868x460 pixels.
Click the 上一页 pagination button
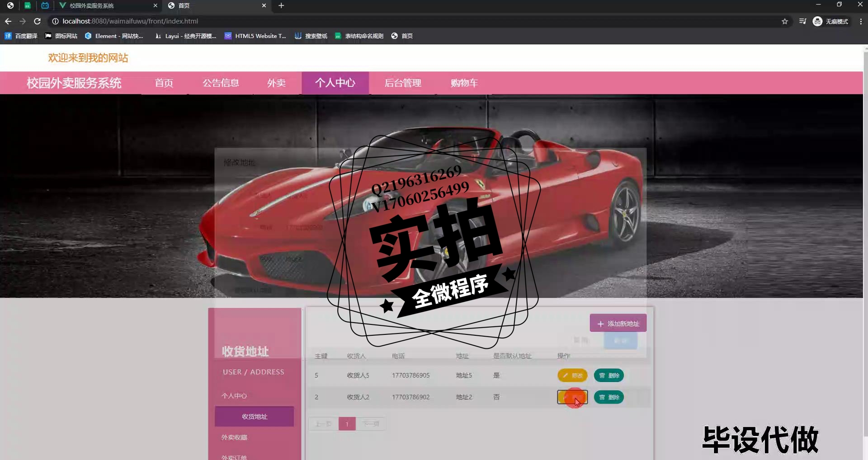point(324,424)
